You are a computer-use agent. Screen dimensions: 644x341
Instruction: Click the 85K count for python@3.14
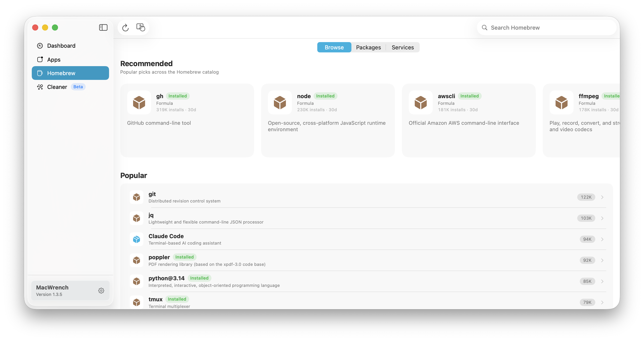587,281
